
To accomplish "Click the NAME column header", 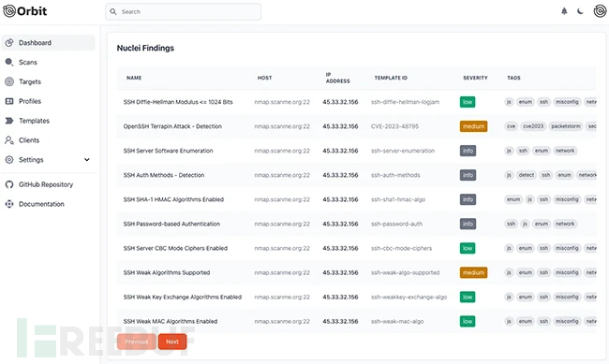I will pos(134,78).
